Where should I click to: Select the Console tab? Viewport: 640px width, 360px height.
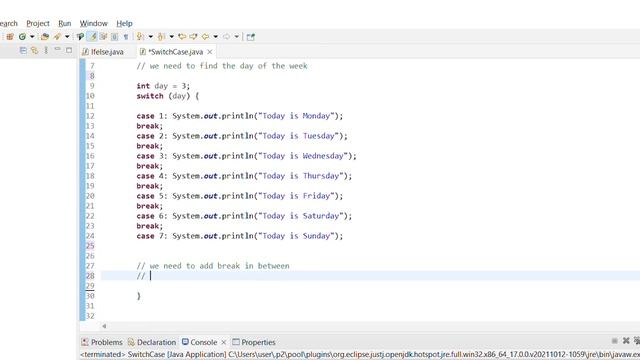[200, 342]
